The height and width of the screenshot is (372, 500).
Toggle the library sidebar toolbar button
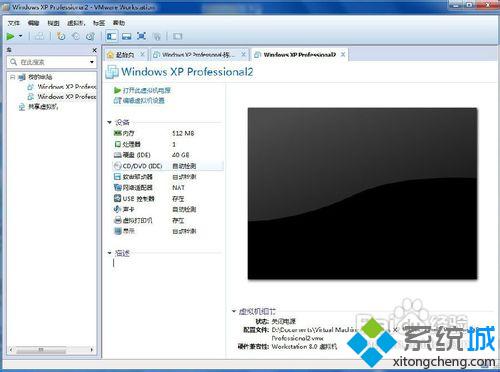[111, 36]
